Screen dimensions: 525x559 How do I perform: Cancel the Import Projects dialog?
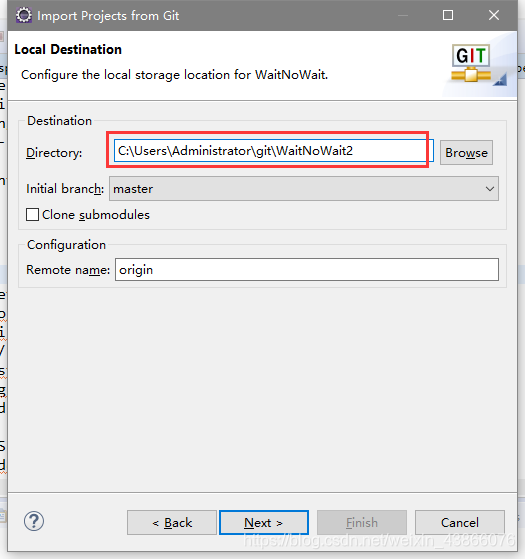click(x=460, y=523)
